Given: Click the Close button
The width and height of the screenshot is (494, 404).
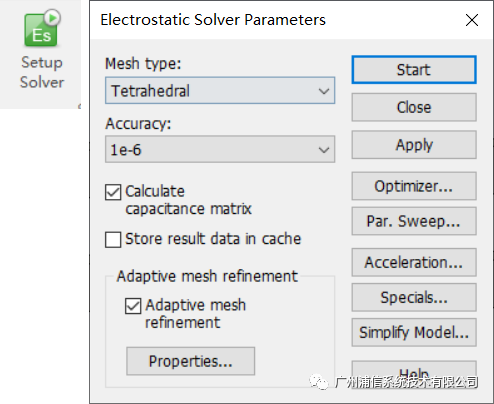Looking at the screenshot, I should (x=414, y=107).
